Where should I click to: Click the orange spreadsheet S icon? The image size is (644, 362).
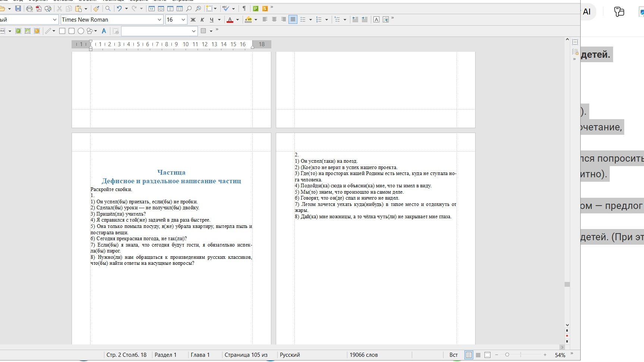tap(265, 8)
